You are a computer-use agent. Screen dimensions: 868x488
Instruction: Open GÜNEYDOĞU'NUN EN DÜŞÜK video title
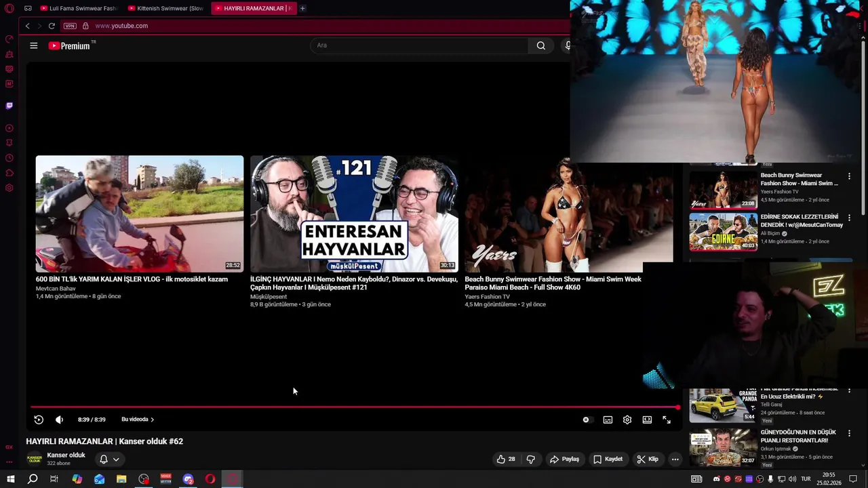tap(798, 436)
